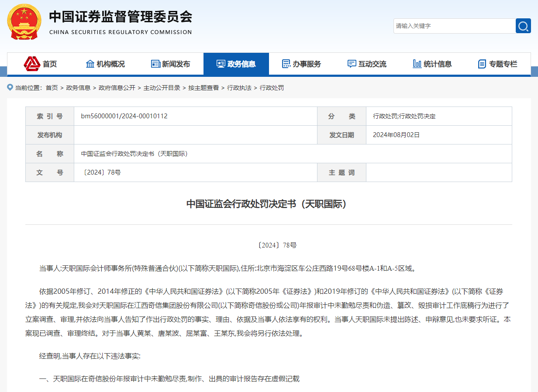Screen dimensions: 538x392
Task: Click the paragraph starting 当事人:天职国际会计师事务所
Action: (227, 268)
